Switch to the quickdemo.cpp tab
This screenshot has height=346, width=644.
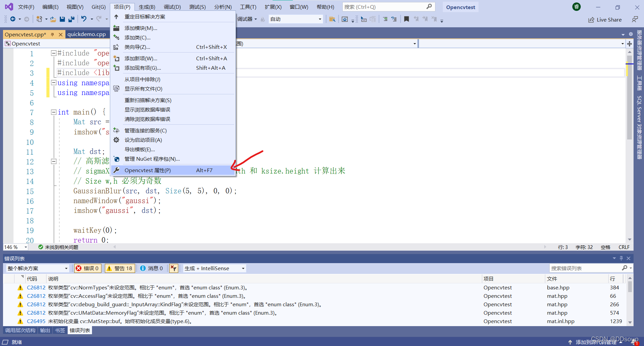[x=87, y=34]
